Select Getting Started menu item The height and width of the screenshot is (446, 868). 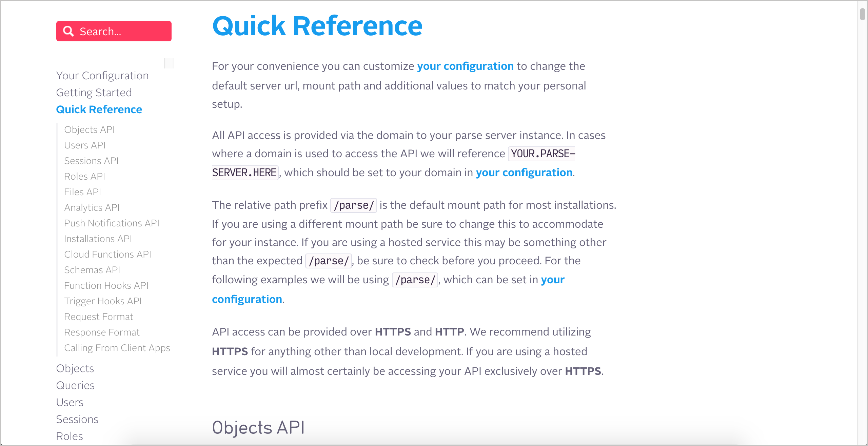(x=94, y=93)
